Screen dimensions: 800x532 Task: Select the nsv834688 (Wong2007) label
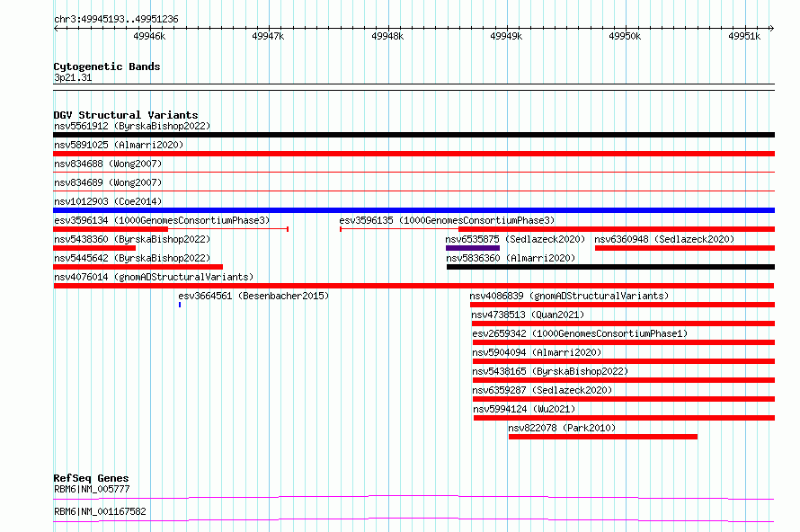[108, 164]
